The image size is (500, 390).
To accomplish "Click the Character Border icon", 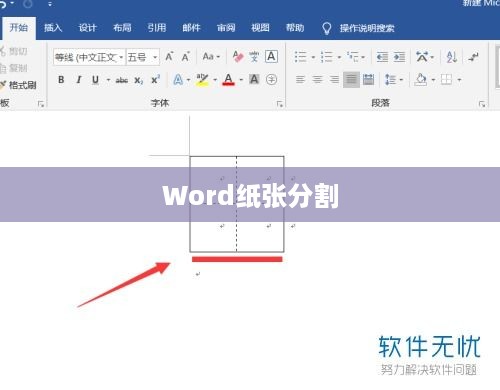I will click(x=271, y=57).
